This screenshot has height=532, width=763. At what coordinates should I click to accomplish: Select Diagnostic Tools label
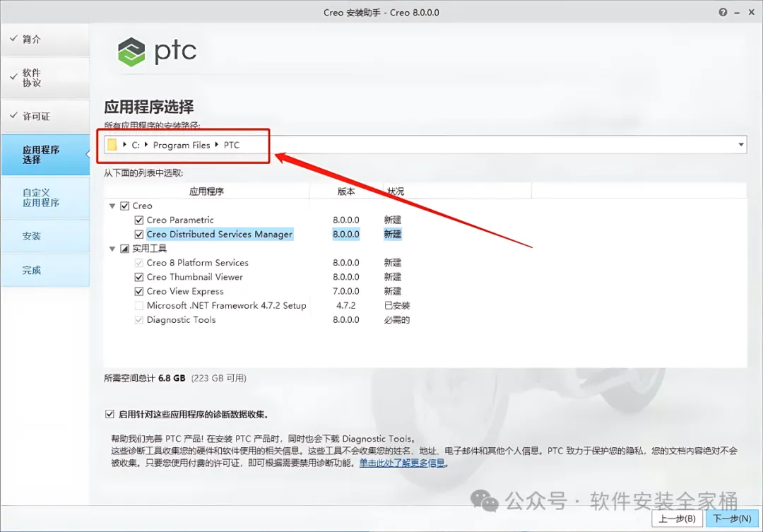tap(181, 320)
